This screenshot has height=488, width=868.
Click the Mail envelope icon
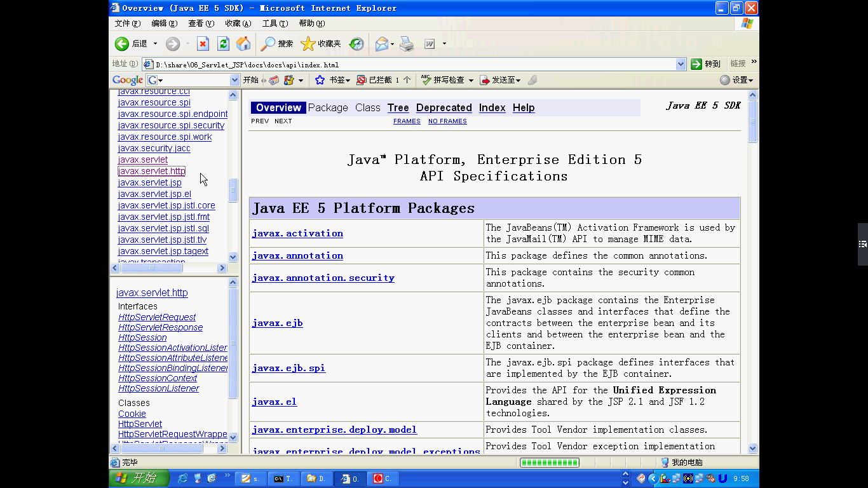[x=381, y=44]
